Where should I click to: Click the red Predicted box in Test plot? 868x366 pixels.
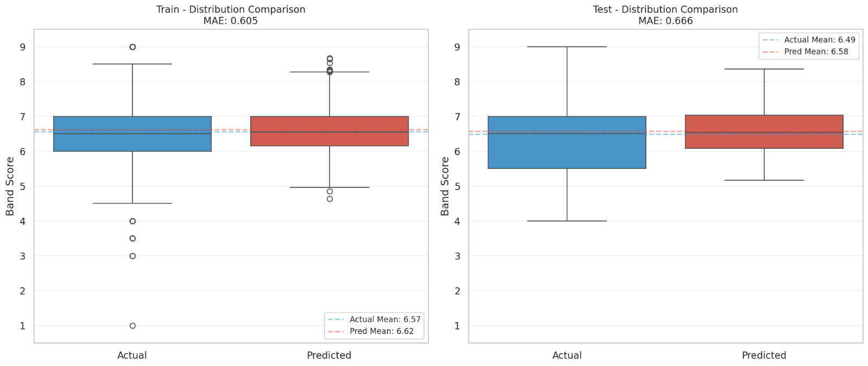tap(764, 140)
